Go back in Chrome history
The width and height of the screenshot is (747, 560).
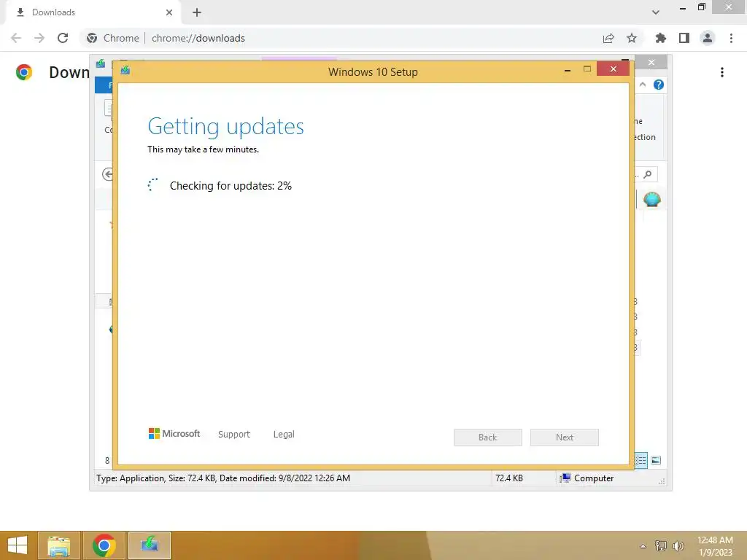click(16, 38)
